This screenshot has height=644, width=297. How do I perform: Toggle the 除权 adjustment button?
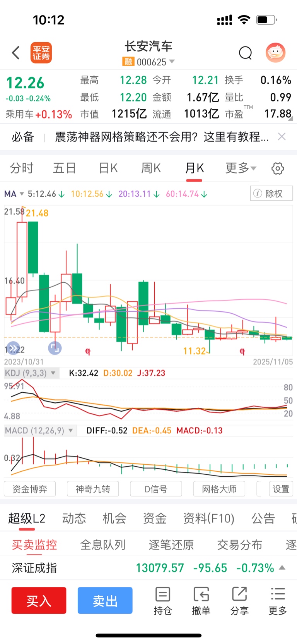pyautogui.click(x=271, y=193)
